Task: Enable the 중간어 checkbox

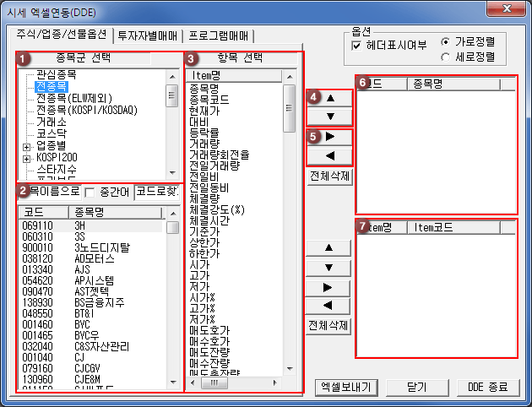Action: pos(90,193)
